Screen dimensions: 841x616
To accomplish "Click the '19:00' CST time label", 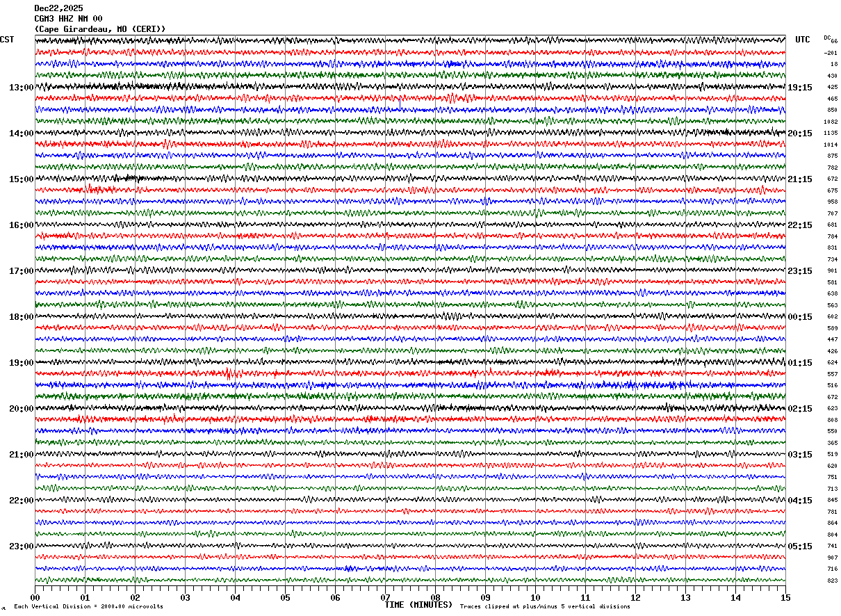I will tap(22, 363).
